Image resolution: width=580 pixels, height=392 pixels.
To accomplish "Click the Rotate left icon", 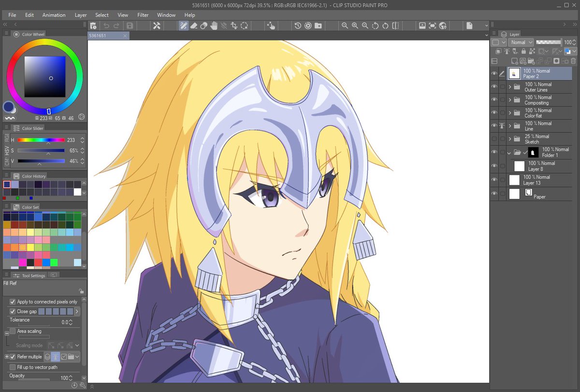I will [x=375, y=26].
